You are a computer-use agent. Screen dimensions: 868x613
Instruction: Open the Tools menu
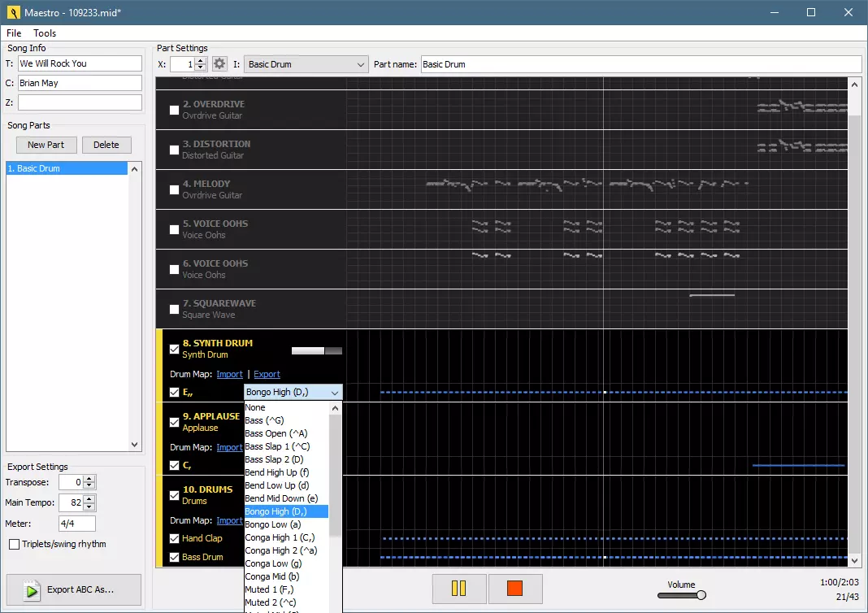(x=45, y=33)
